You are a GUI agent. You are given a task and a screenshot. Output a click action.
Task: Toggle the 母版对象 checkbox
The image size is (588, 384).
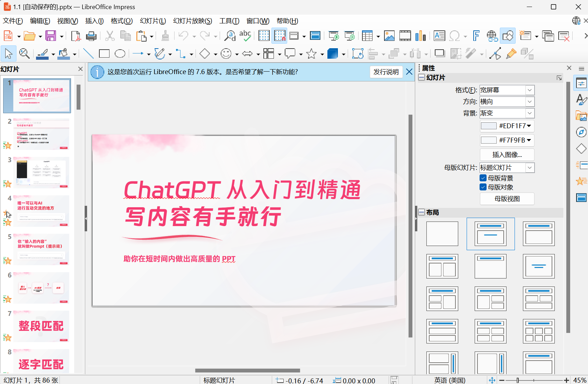(483, 187)
